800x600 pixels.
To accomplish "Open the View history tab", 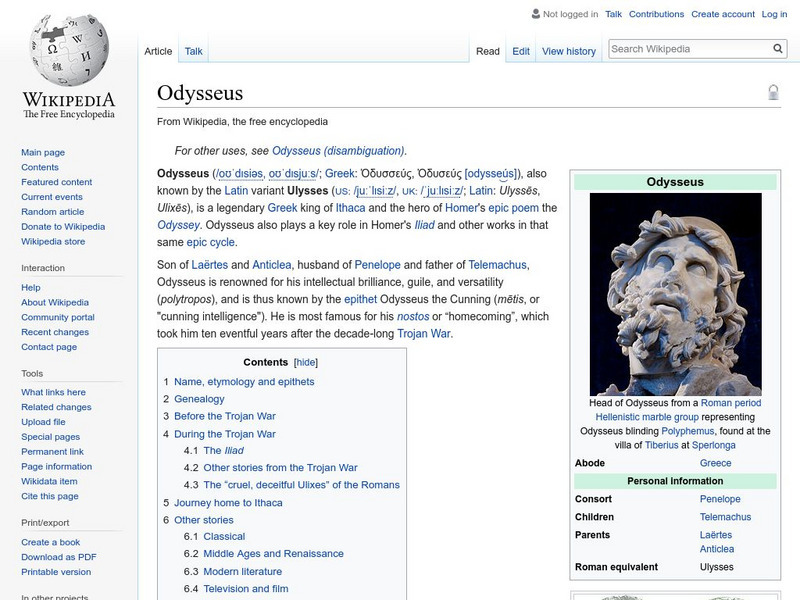I will [569, 51].
